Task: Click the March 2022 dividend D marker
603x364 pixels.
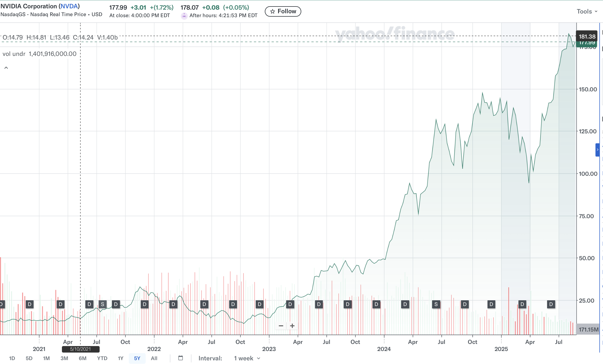Action: tap(173, 304)
